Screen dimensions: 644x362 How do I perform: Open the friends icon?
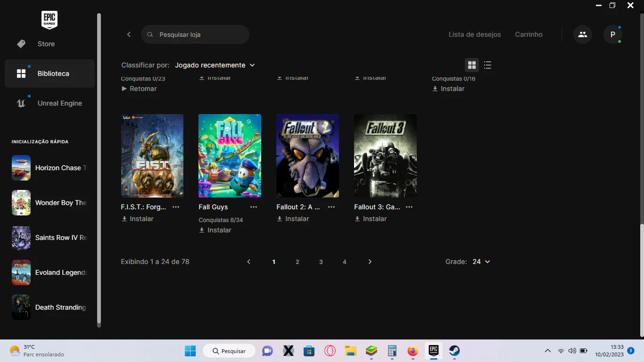[x=583, y=34]
